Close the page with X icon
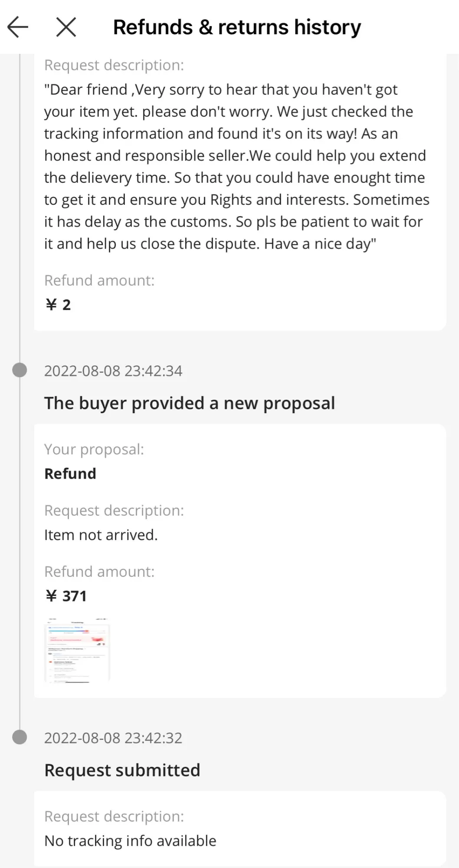This screenshot has width=459, height=868. point(66,27)
